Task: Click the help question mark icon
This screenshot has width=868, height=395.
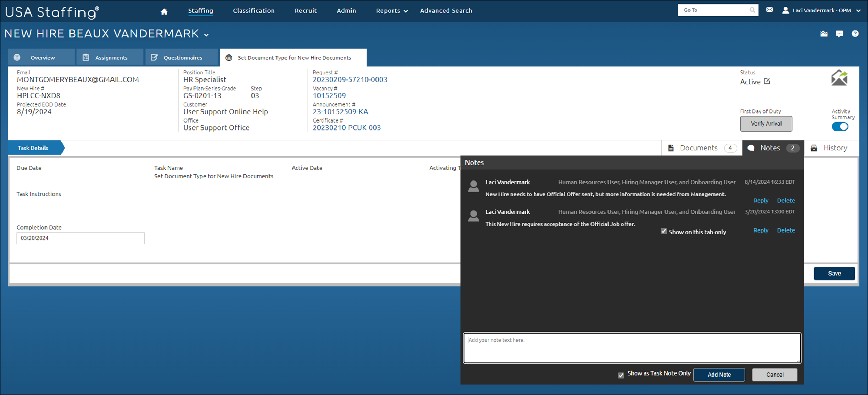Action: point(855,34)
